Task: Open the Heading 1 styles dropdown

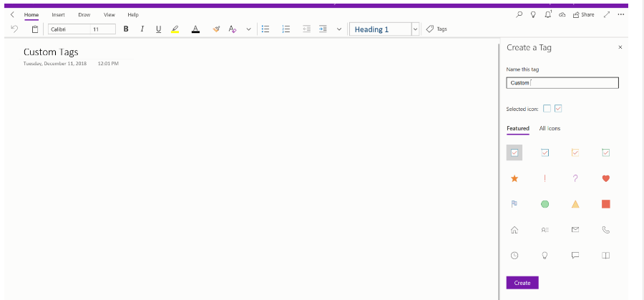Action: pos(415,29)
